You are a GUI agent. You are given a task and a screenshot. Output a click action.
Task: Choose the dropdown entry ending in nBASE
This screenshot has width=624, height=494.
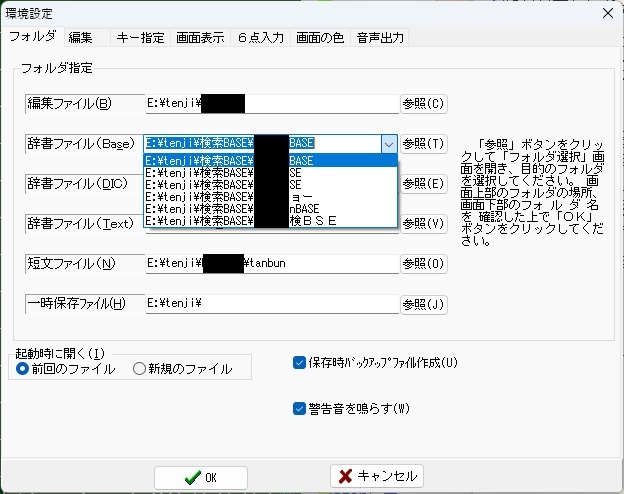[x=270, y=208]
